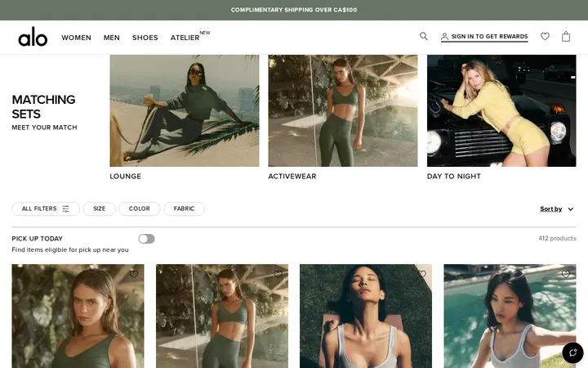
Task: Open the first product photo, green tank
Action: pyautogui.click(x=78, y=316)
